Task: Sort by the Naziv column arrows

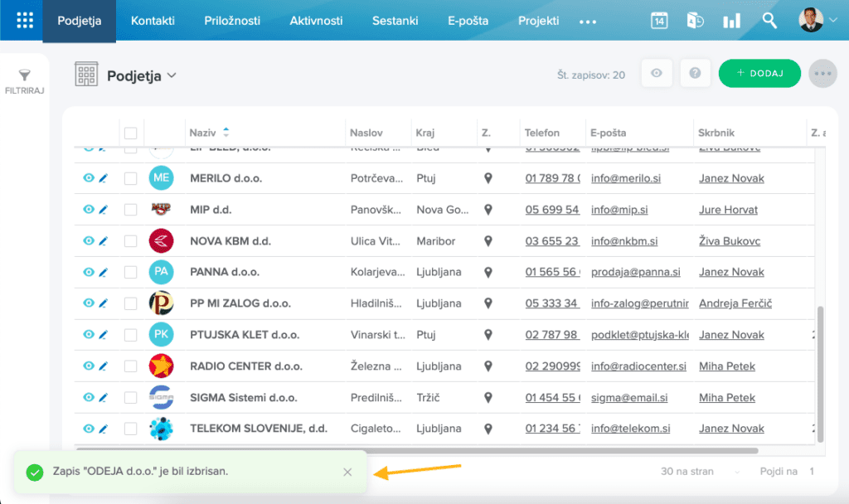Action: 226,132
